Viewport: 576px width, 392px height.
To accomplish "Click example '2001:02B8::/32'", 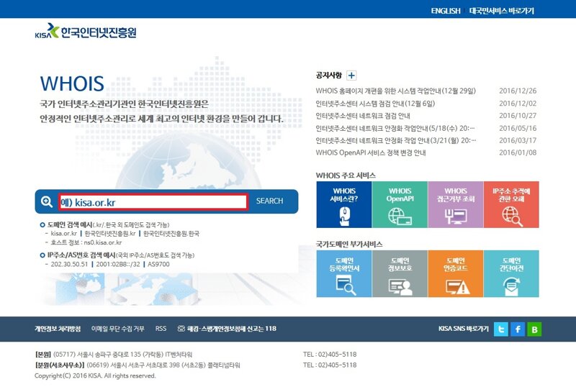I will 117,264.
